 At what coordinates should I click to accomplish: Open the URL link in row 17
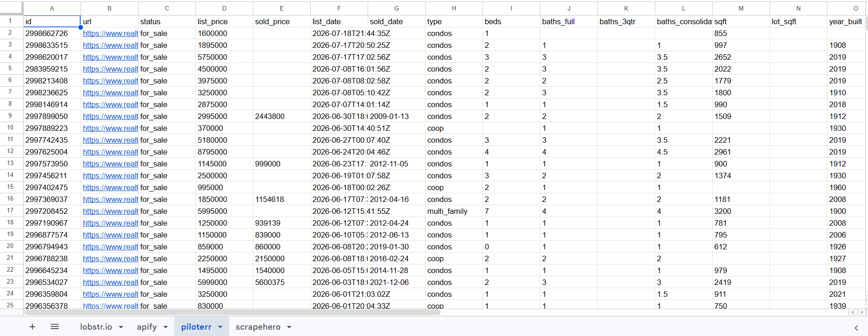pos(110,211)
